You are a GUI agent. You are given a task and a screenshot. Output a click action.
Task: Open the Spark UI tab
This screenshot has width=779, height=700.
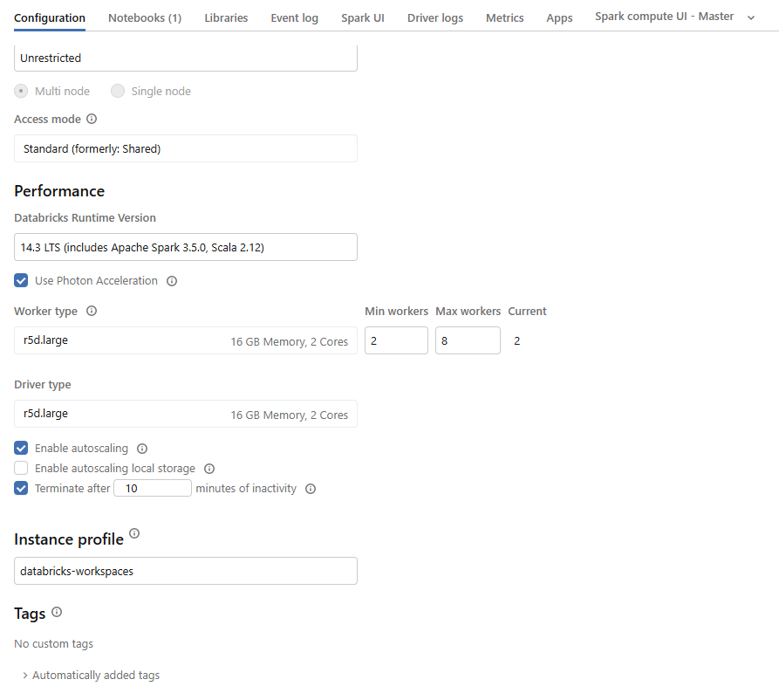coord(363,17)
